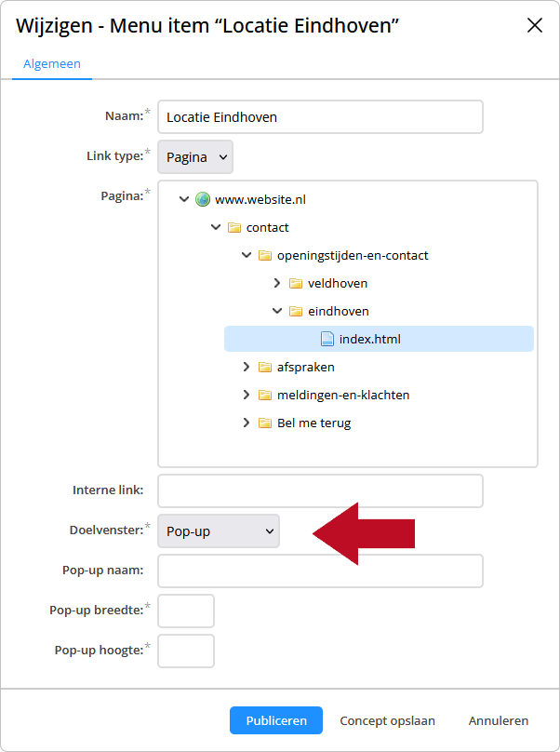Open the Doelvenster Pop-up dropdown
Viewport: 560px width, 752px height.
click(219, 530)
